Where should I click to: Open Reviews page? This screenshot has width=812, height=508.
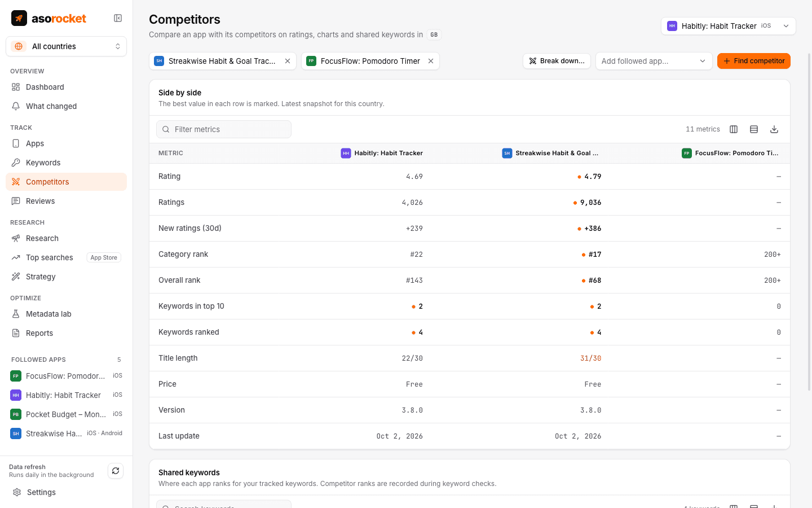pos(66,201)
